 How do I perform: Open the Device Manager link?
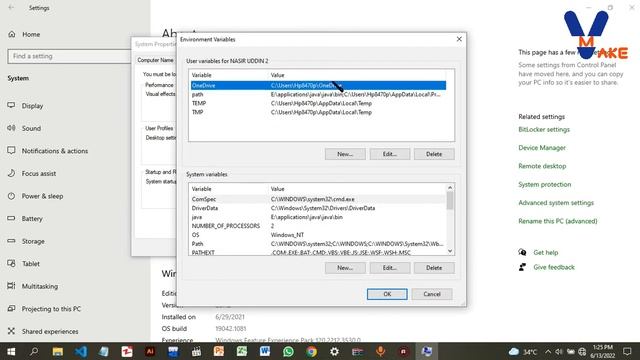coord(542,148)
